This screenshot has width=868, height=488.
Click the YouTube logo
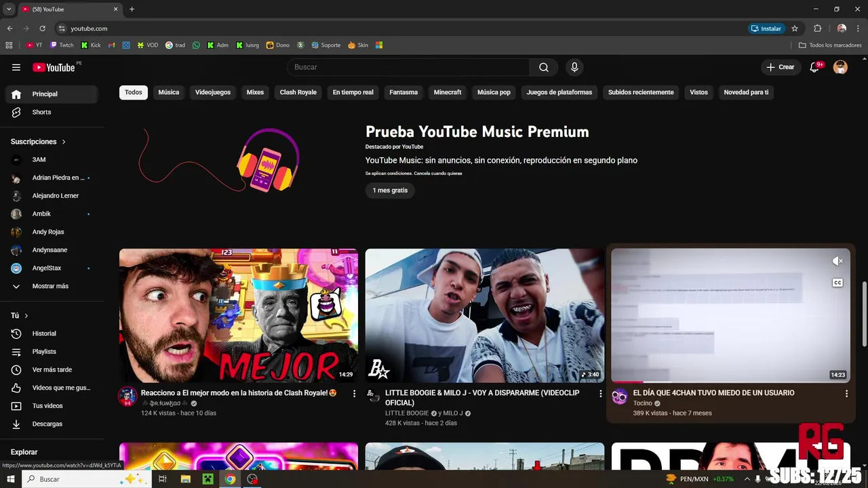[x=54, y=67]
